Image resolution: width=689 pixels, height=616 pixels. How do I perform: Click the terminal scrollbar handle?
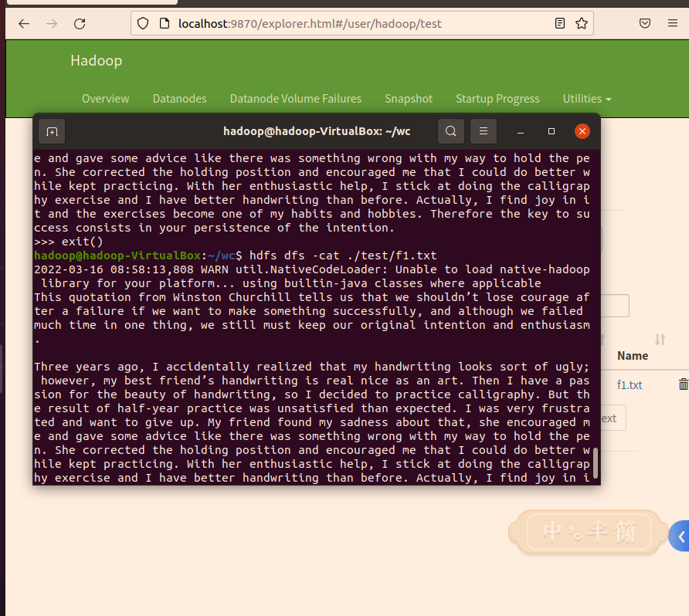click(x=596, y=462)
